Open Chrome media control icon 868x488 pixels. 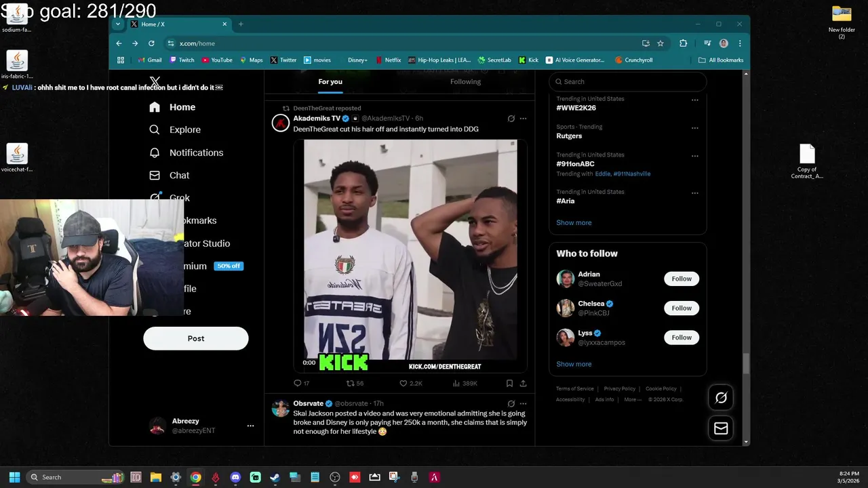[x=707, y=43]
